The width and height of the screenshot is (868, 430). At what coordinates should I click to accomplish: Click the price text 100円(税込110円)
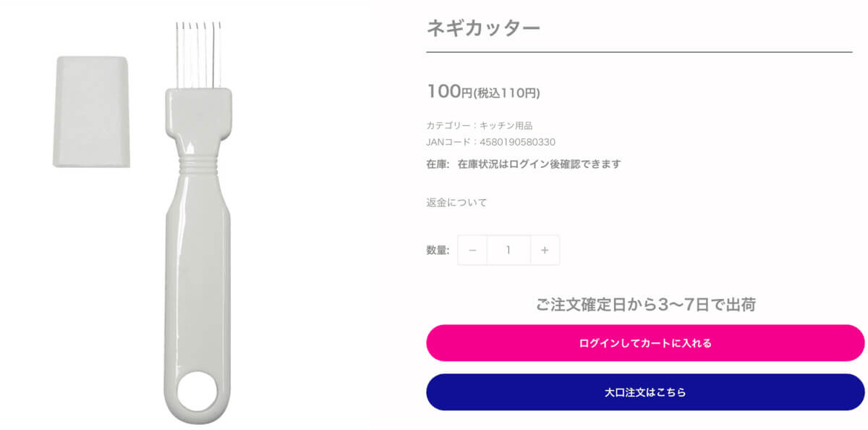tap(486, 93)
